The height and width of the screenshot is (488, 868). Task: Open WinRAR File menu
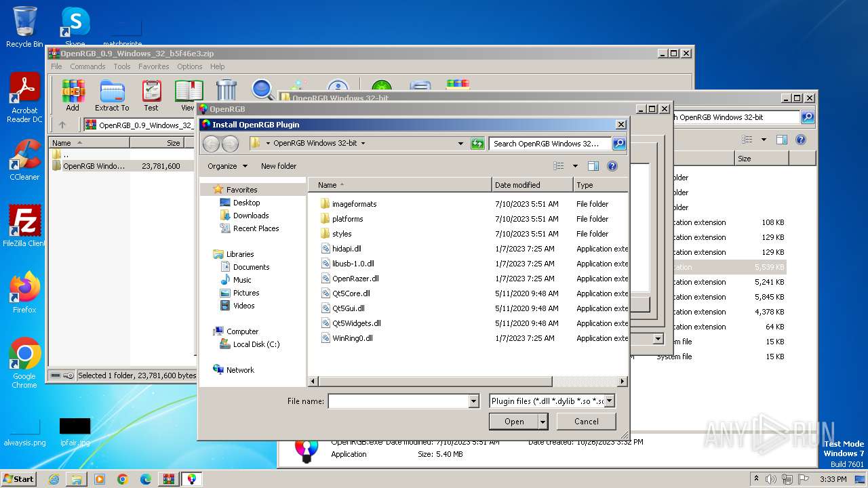tap(56, 66)
